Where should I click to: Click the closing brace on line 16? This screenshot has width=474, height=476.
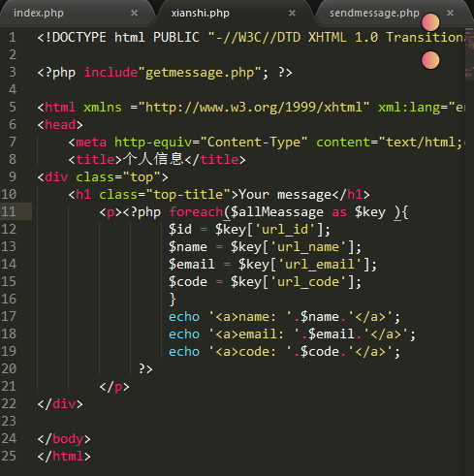pos(173,300)
